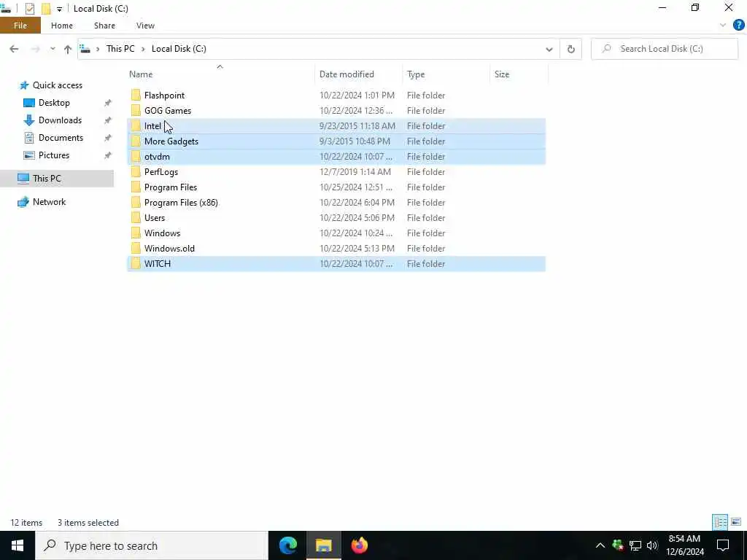Launch Microsoft Edge from the taskbar
Image resolution: width=747 pixels, height=560 pixels.
click(x=287, y=545)
